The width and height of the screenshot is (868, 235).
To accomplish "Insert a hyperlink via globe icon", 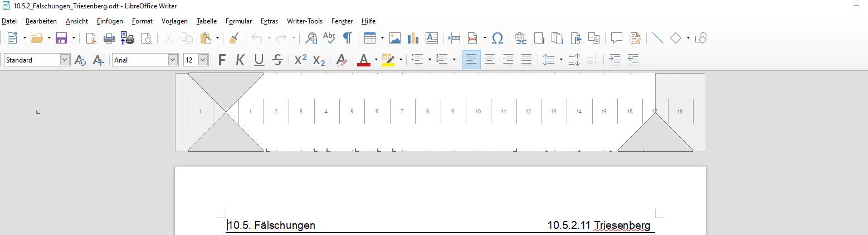I will coord(521,38).
